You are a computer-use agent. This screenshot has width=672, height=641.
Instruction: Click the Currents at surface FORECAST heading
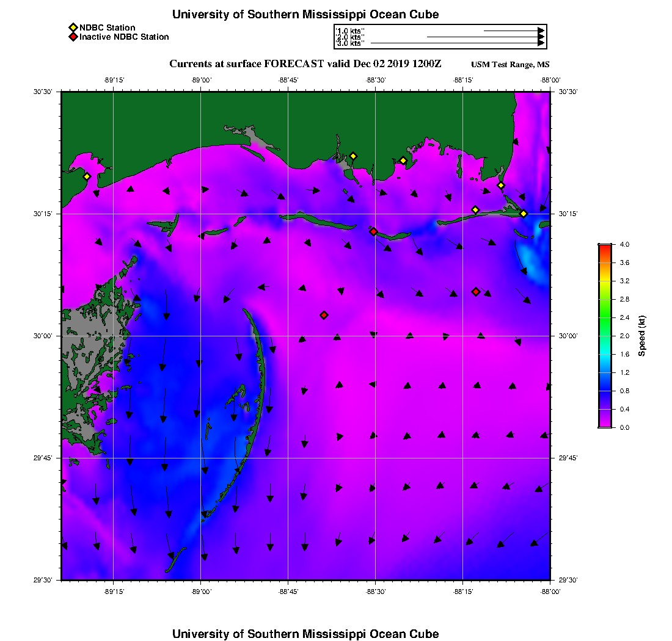click(x=305, y=64)
